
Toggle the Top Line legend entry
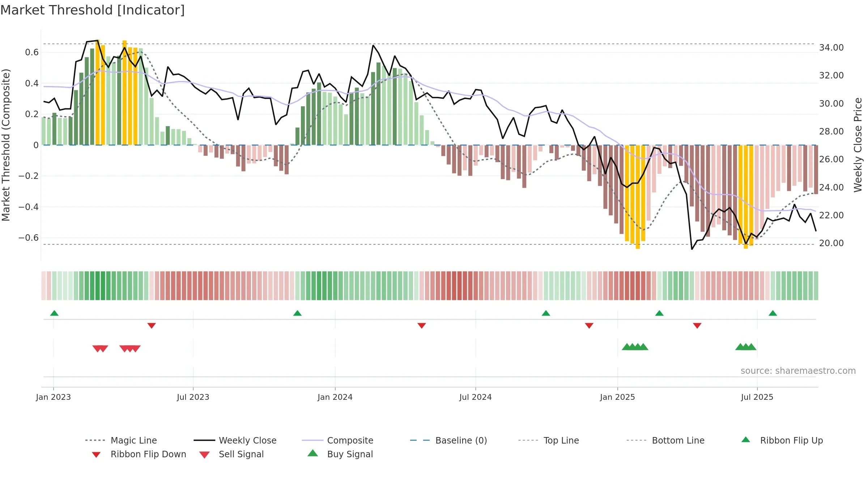[548, 440]
